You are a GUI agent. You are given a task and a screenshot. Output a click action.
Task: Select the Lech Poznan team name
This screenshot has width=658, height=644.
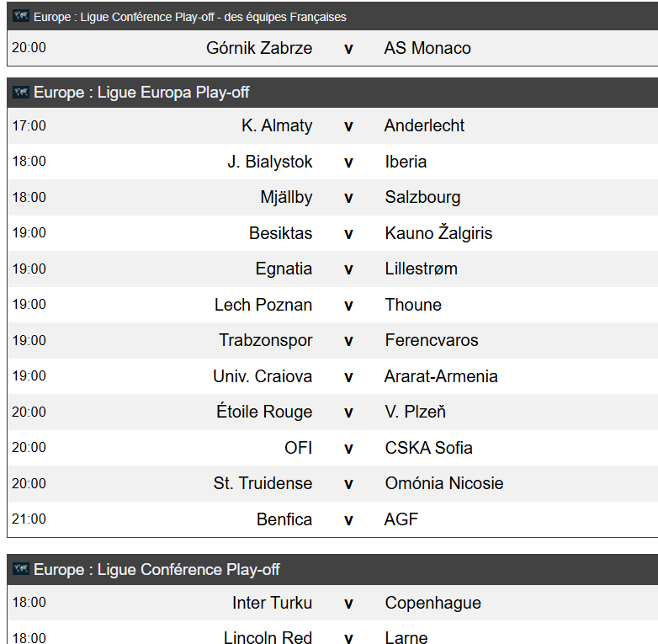pyautogui.click(x=263, y=305)
